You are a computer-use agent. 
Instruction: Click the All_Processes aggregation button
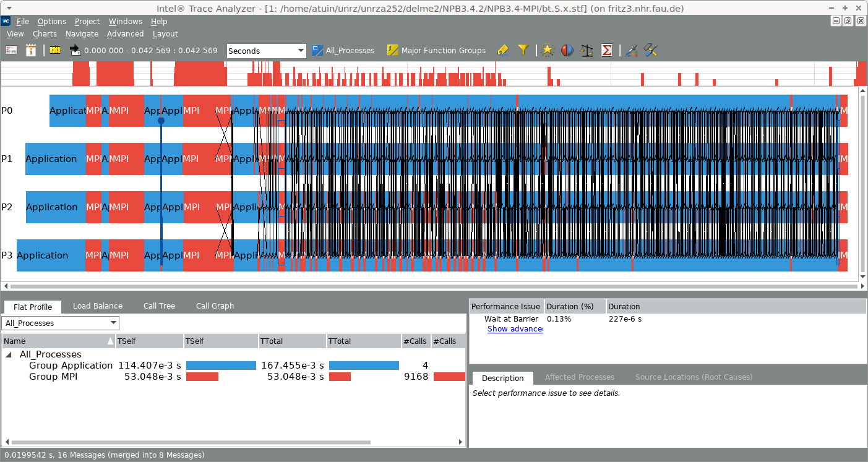tap(343, 50)
